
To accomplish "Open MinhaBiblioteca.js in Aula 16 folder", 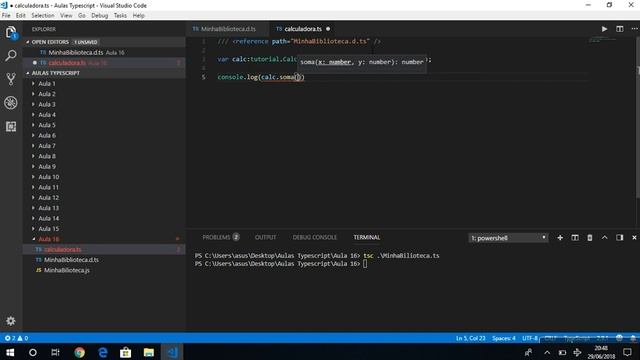I will click(x=104, y=270).
